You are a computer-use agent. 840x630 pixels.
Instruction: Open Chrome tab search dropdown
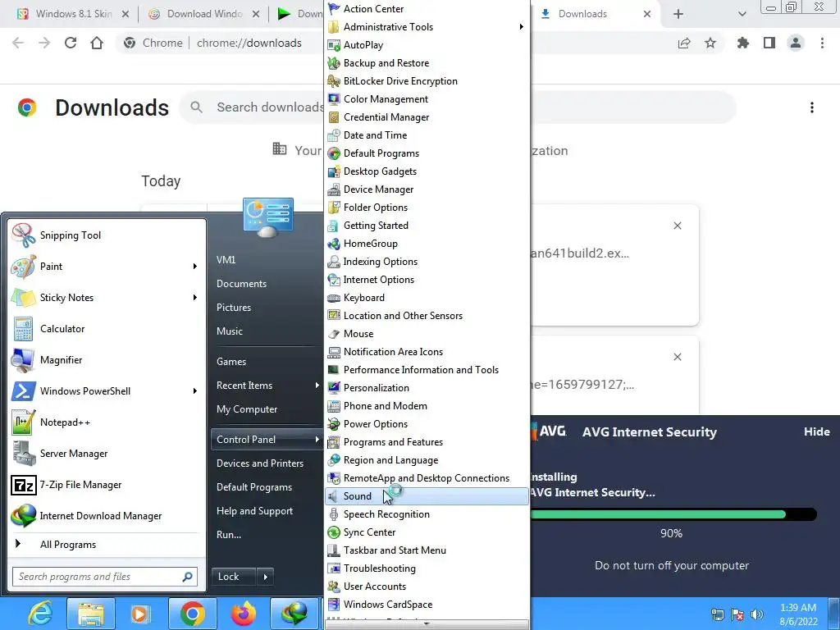[x=742, y=14]
